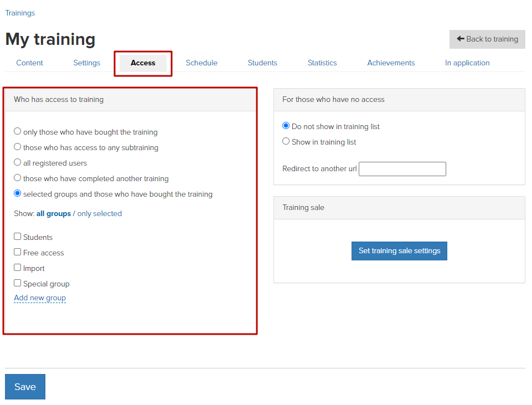Click Set training sale settings button
Image resolution: width=532 pixels, height=405 pixels.
[399, 251]
